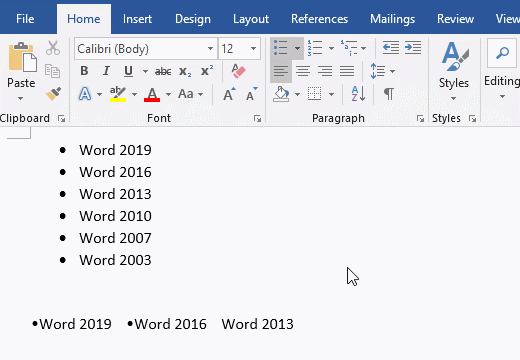Switch to the Layout tab
Image resolution: width=520 pixels, height=360 pixels.
coord(251,19)
